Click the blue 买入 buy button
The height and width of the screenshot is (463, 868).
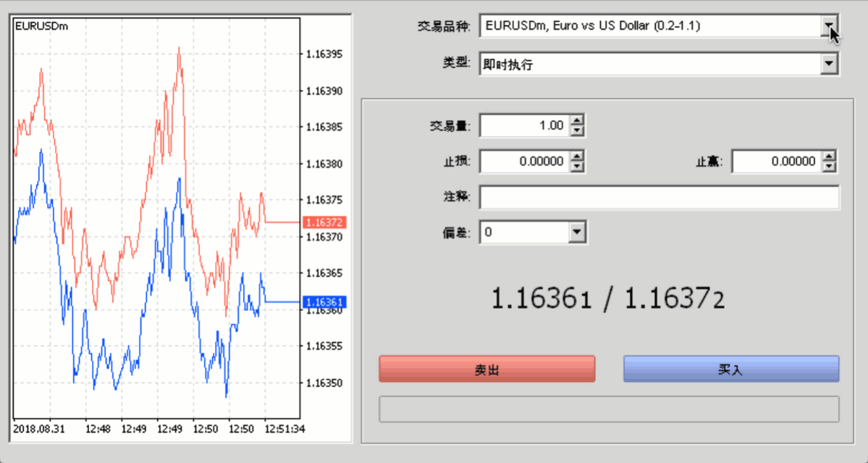(730, 368)
